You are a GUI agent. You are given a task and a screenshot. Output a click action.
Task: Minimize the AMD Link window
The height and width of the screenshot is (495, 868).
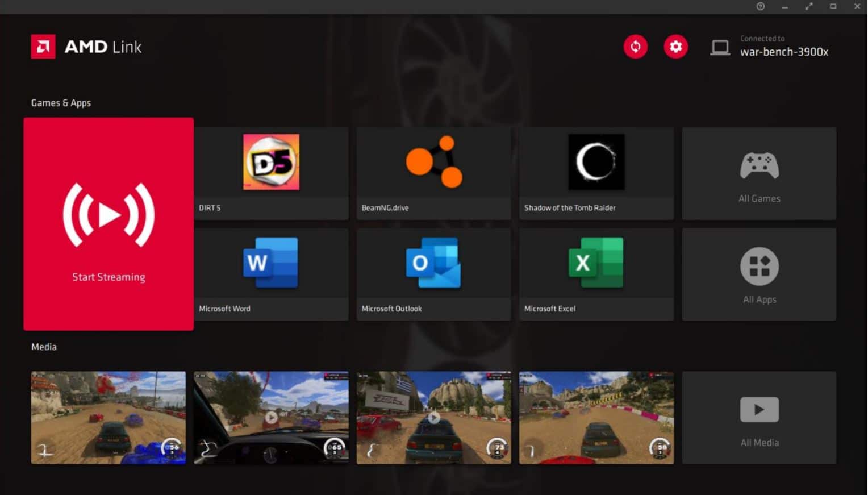(x=784, y=6)
